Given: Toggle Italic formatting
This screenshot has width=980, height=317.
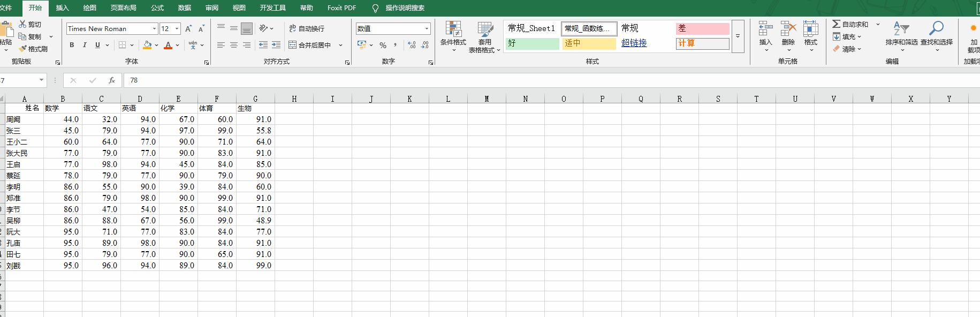Looking at the screenshot, I should point(85,46).
